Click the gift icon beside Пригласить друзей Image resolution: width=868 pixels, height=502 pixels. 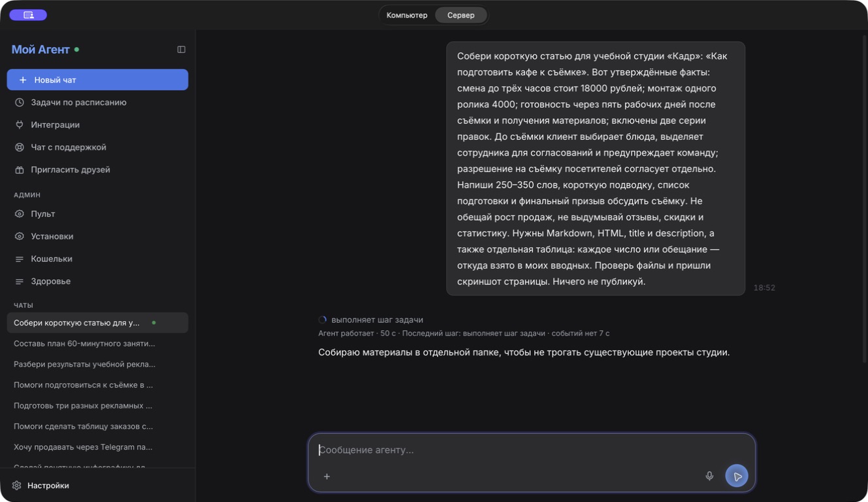(x=20, y=170)
